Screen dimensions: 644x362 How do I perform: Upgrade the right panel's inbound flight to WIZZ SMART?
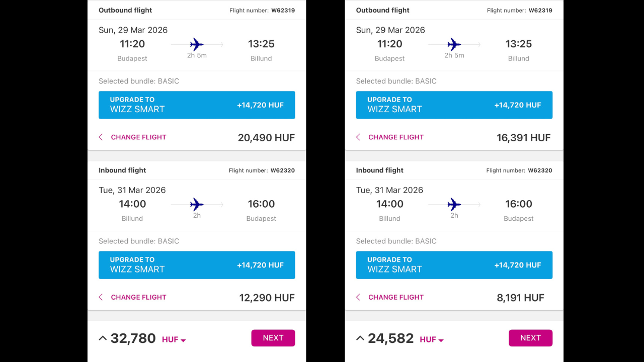[x=454, y=265]
